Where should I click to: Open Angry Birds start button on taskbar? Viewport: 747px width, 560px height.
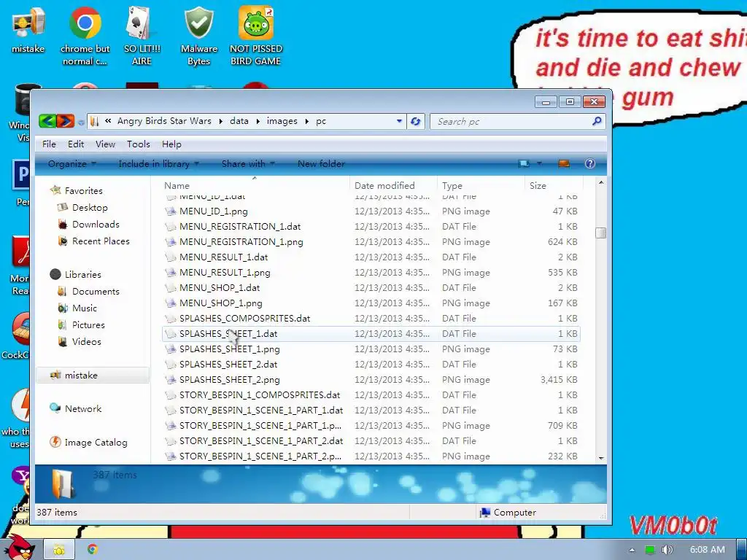(19, 547)
